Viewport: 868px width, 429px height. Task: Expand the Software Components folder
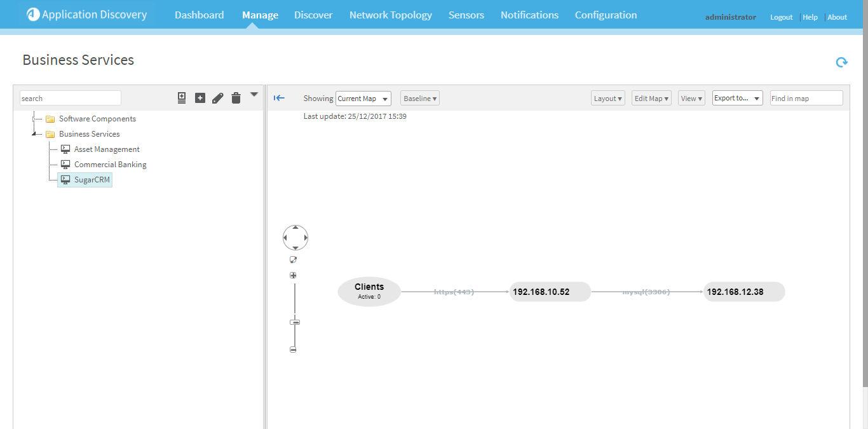tap(34, 119)
